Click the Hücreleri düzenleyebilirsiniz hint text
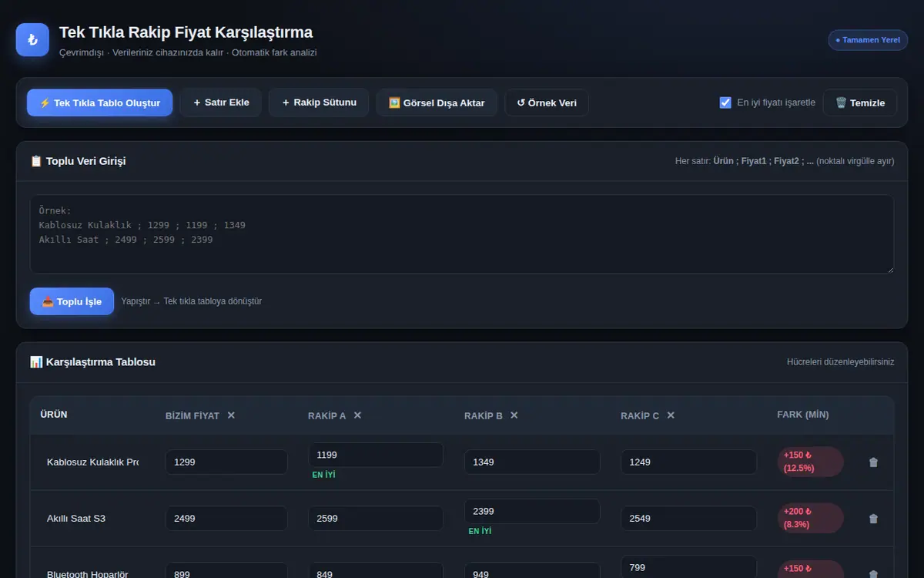The width and height of the screenshot is (924, 578). (841, 362)
